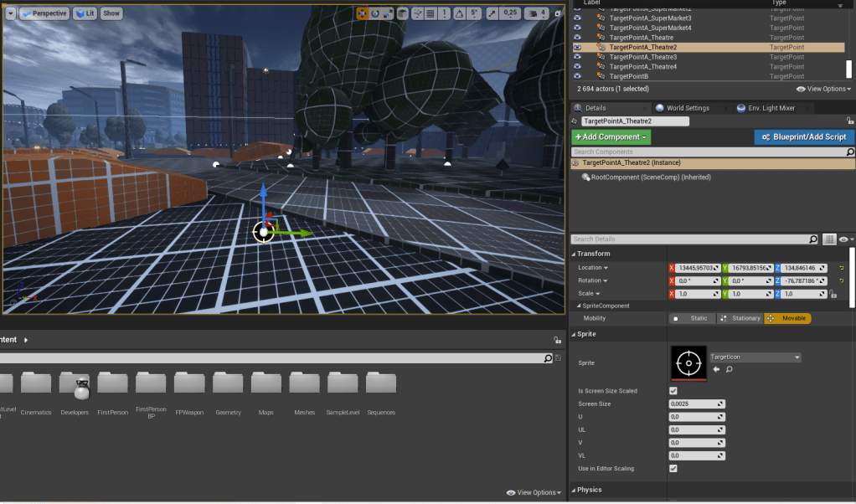Browse to sprite asset magnifier icon

[x=730, y=369]
